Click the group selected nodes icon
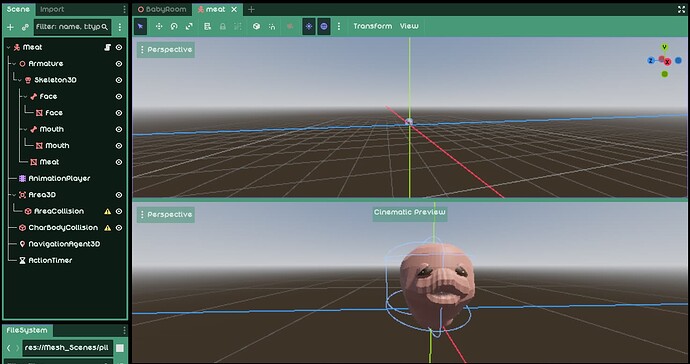 (238, 26)
